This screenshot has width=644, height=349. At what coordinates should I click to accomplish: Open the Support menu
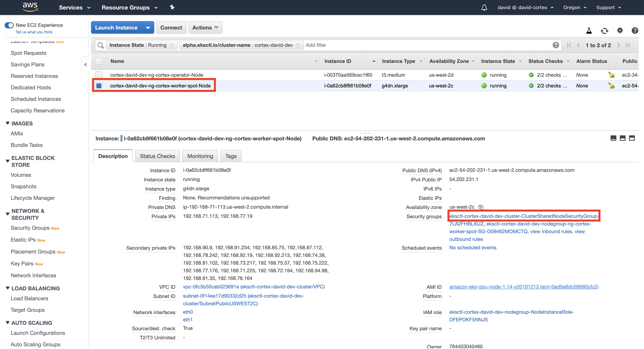pyautogui.click(x=608, y=7)
